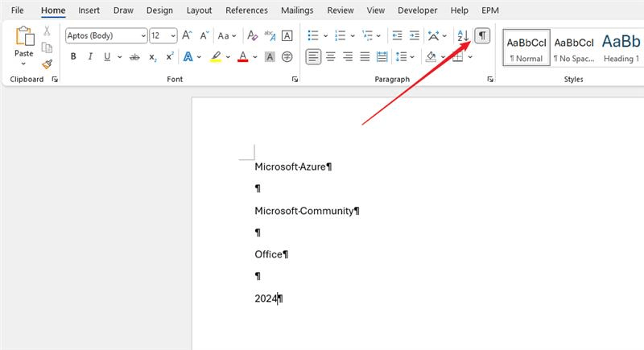Open the Paste options arrow
Screen dimensions: 644x350
pos(23,64)
